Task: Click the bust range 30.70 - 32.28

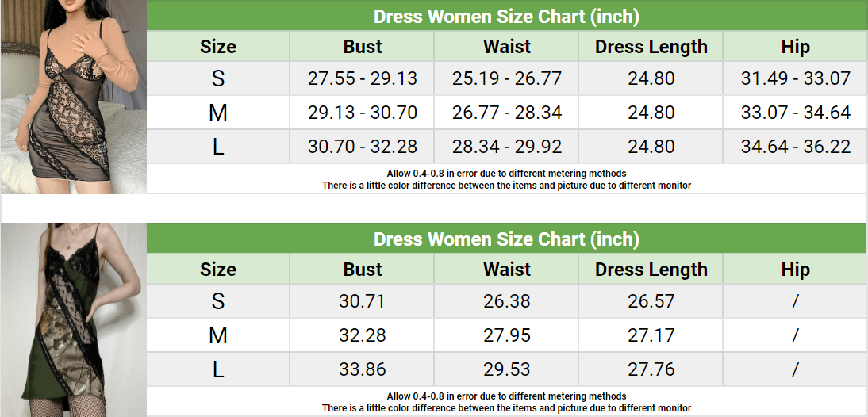Action: (x=363, y=147)
